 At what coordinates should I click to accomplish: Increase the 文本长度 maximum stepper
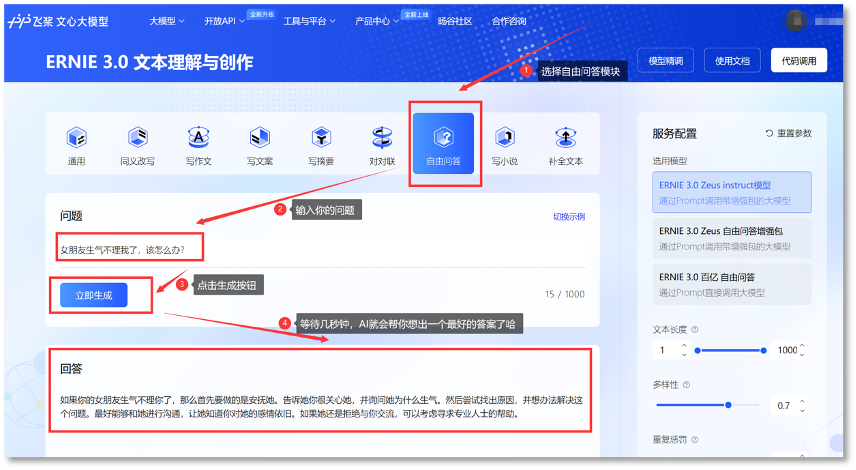coord(802,346)
